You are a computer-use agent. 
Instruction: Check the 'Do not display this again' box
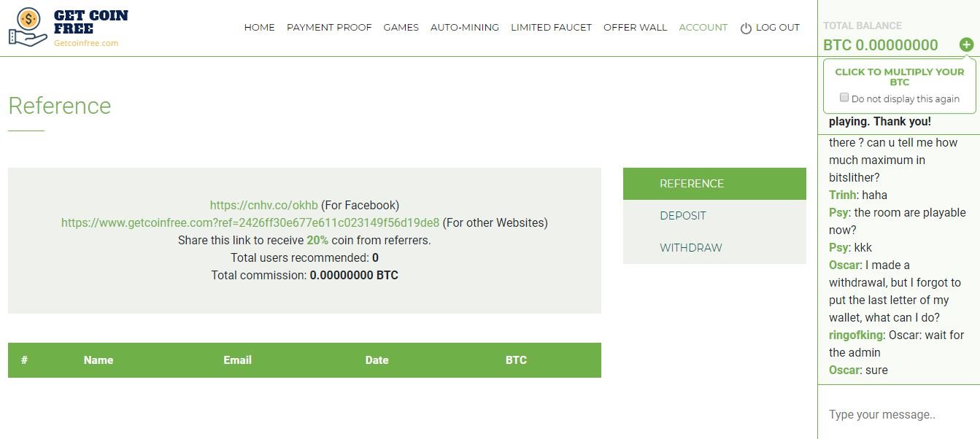tap(844, 98)
